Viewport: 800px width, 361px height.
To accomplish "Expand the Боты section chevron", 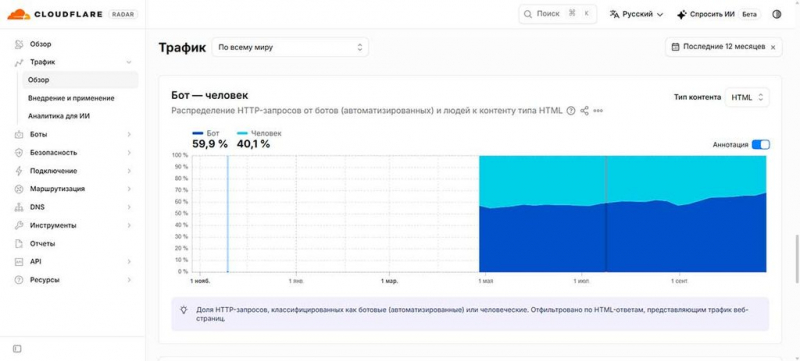I will tap(129, 135).
